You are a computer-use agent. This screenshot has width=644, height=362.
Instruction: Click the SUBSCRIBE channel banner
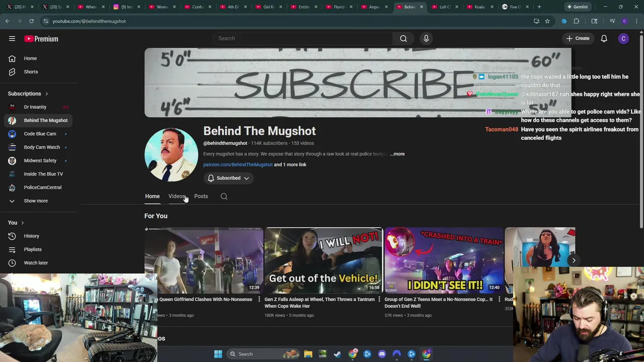[x=358, y=82]
